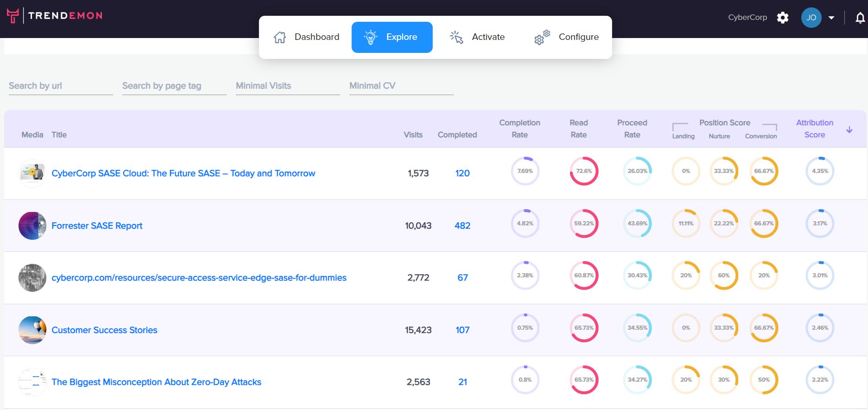Click completed count 67
868x410 pixels.
[x=463, y=277]
